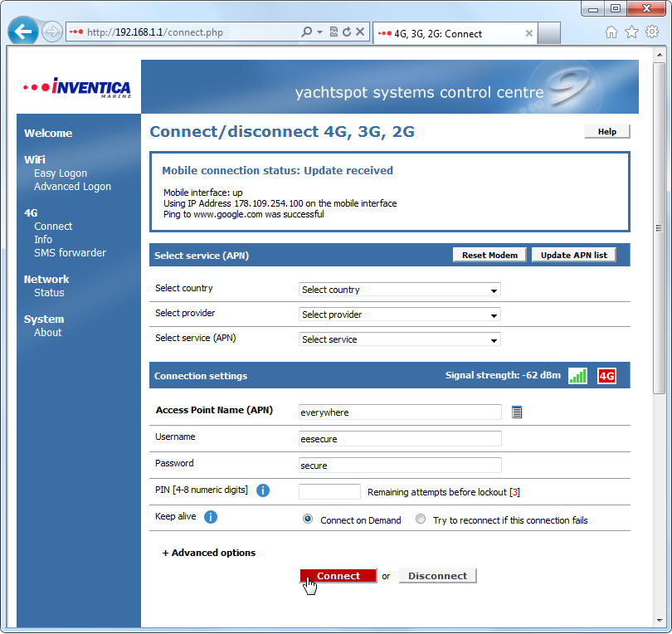Click the PIN entry box

(x=329, y=492)
